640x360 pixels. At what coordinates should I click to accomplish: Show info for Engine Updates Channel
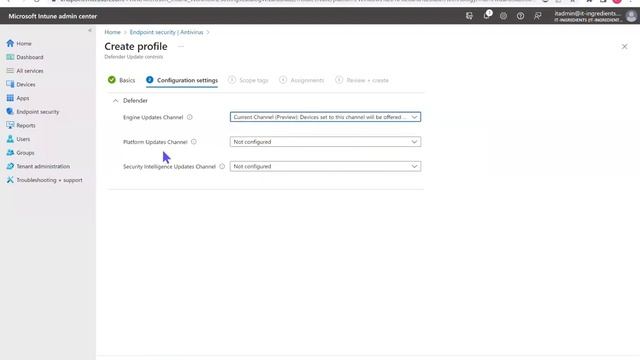pos(190,117)
